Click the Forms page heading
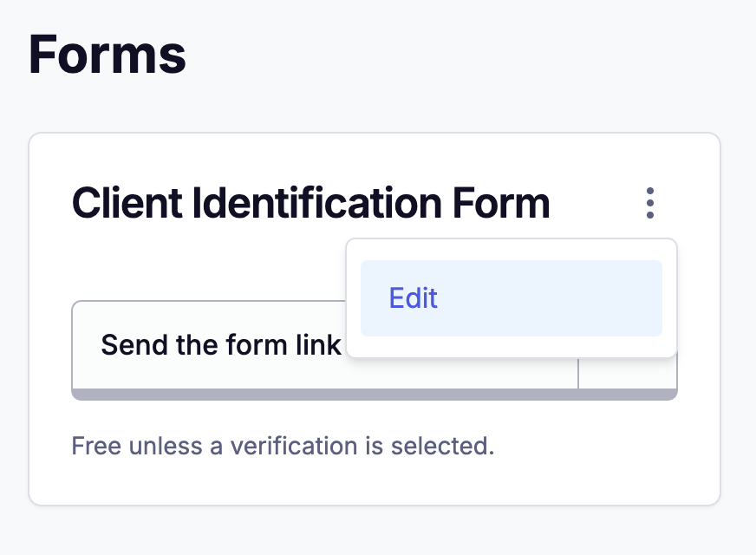This screenshot has height=555, width=756. point(108,55)
